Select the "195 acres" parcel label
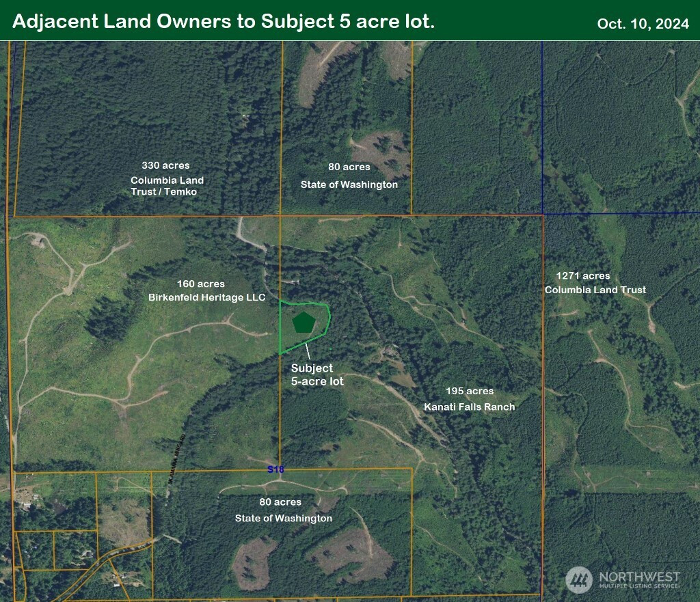This screenshot has width=700, height=602. tap(470, 391)
